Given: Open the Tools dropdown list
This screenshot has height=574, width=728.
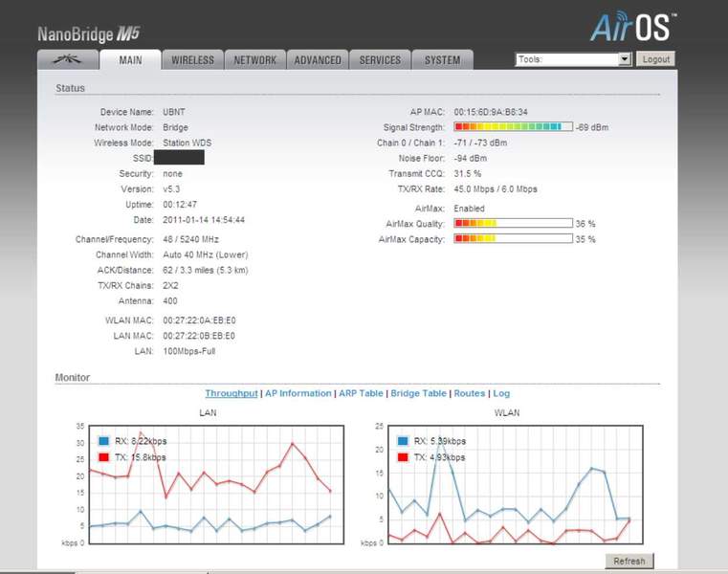Looking at the screenshot, I should (573, 59).
